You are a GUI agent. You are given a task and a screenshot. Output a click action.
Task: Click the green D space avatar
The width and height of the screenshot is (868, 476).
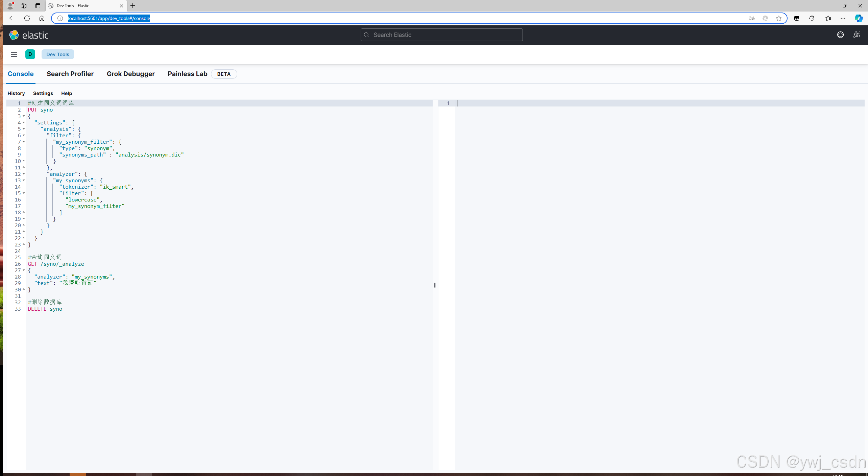pos(30,54)
